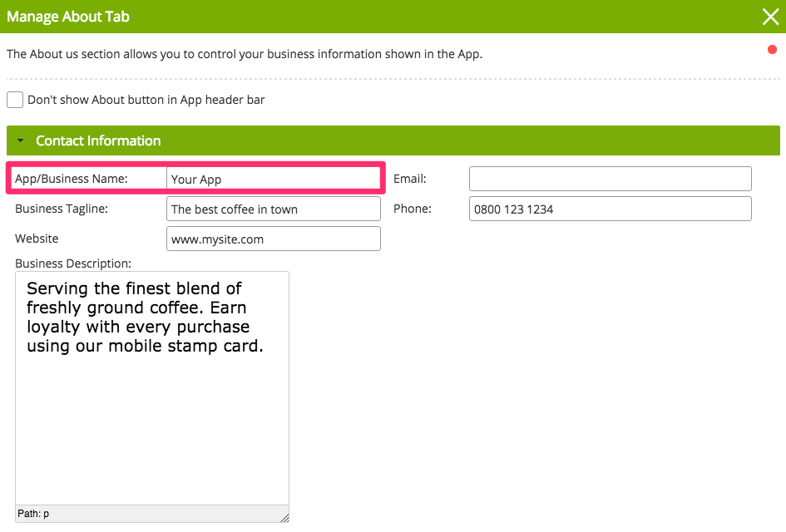
Task: Click the Email field label
Action: point(409,179)
